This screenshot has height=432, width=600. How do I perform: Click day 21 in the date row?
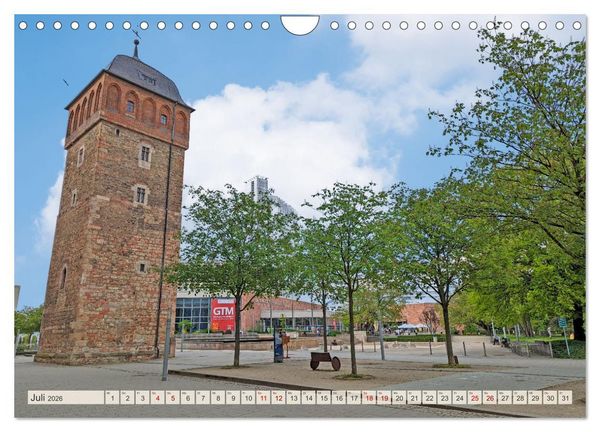pos(414,397)
